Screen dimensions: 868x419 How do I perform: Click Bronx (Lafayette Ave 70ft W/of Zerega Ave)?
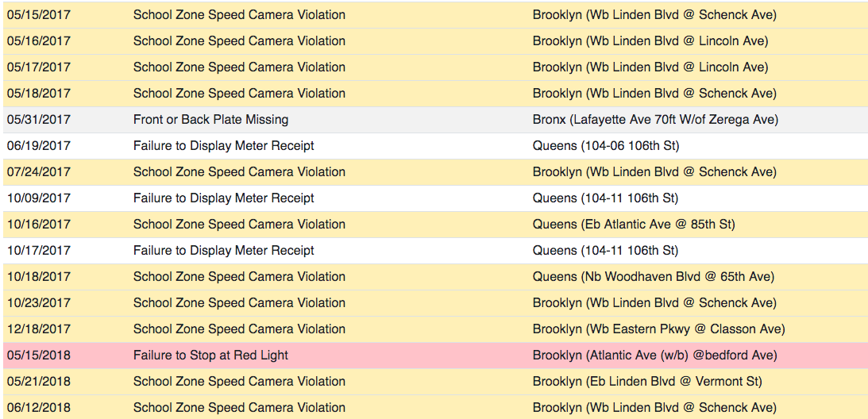coord(655,120)
